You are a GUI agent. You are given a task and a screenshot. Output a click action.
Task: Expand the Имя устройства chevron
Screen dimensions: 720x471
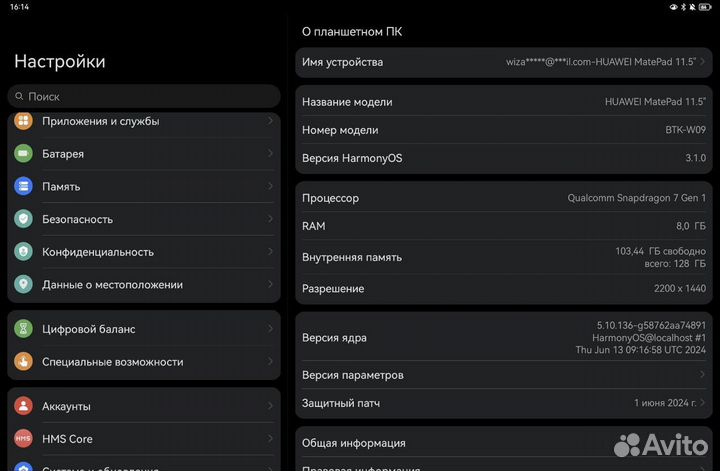pos(703,62)
